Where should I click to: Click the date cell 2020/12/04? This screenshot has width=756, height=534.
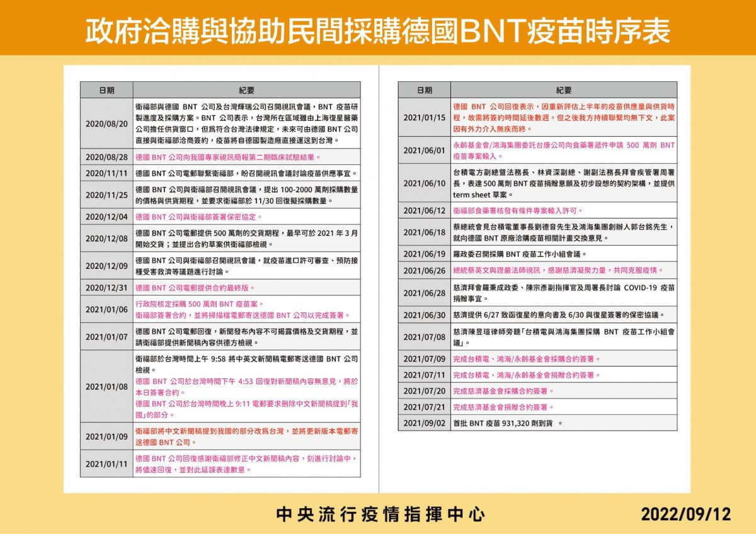point(106,217)
